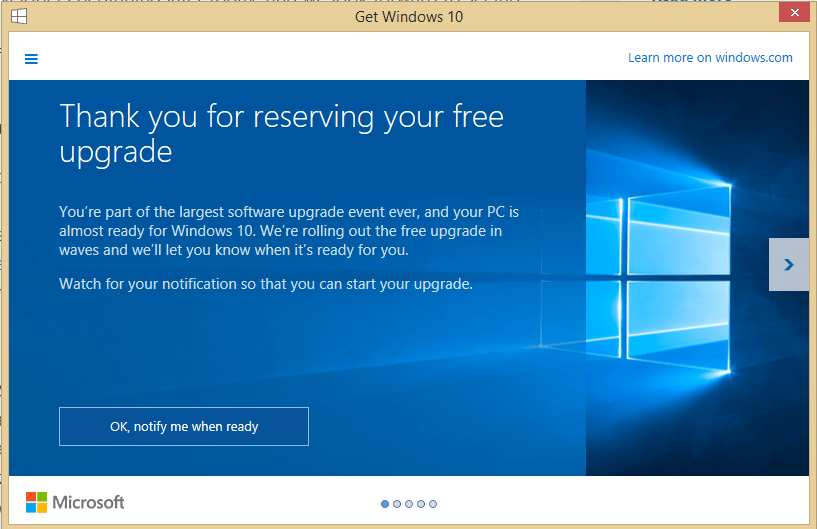
Task: Jump to the fourth page dot
Action: (421, 504)
